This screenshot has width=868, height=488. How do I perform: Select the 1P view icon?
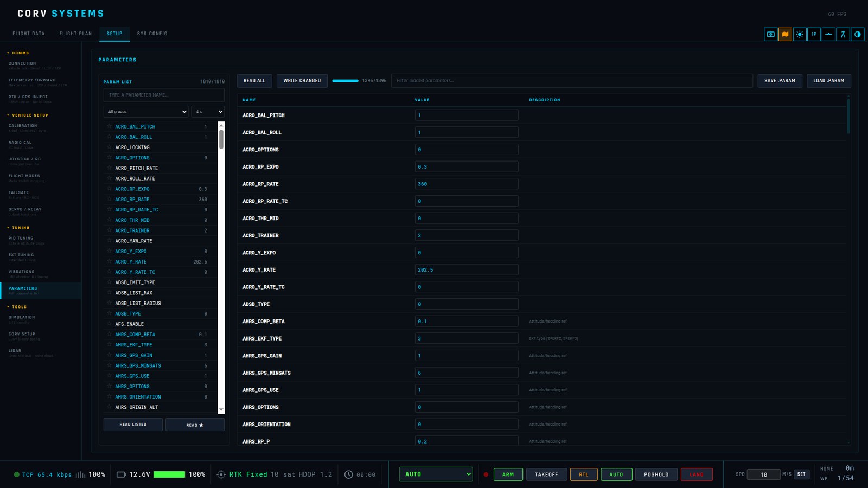814,34
